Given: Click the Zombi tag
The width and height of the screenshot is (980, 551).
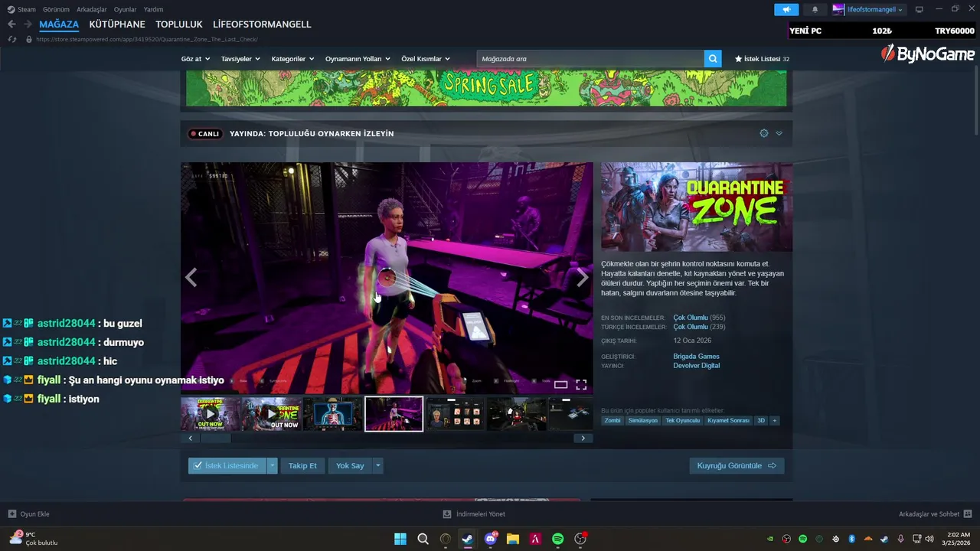Looking at the screenshot, I should (x=612, y=420).
